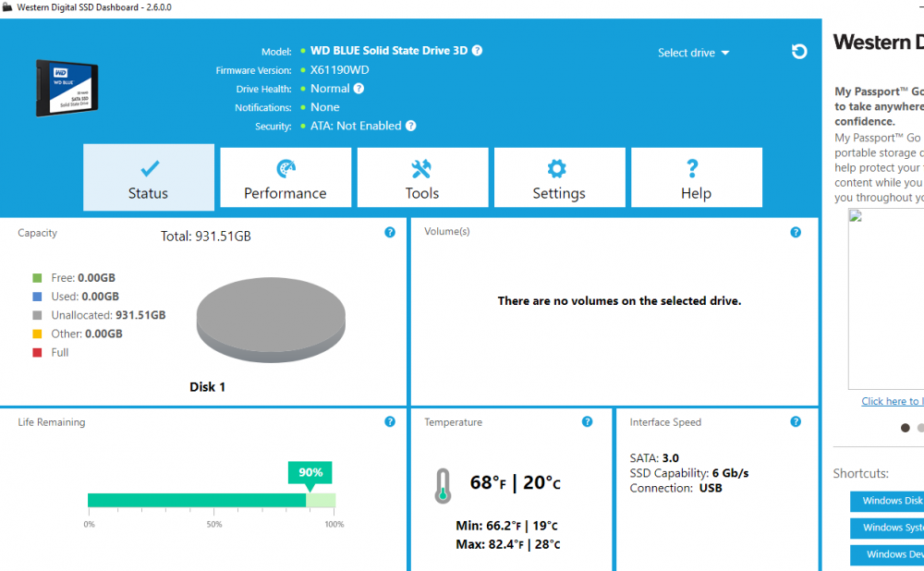Click the thermometer icon in Temperature panel

pyautogui.click(x=443, y=486)
